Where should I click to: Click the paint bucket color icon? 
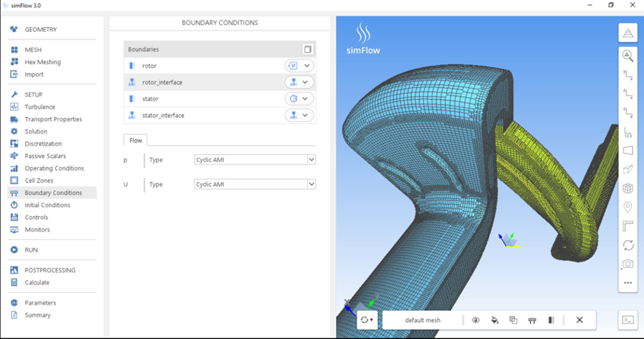[494, 320]
